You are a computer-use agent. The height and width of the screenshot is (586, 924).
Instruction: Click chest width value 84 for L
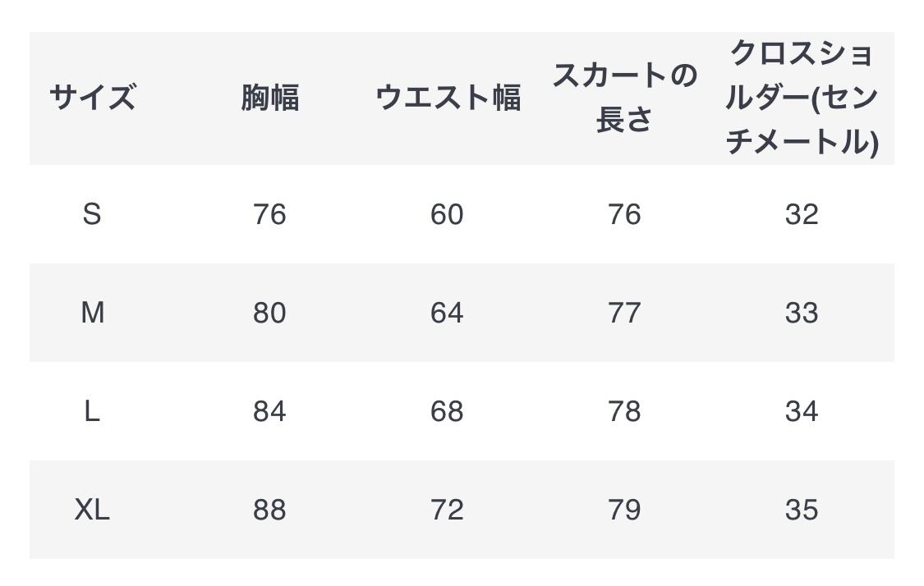(269, 411)
